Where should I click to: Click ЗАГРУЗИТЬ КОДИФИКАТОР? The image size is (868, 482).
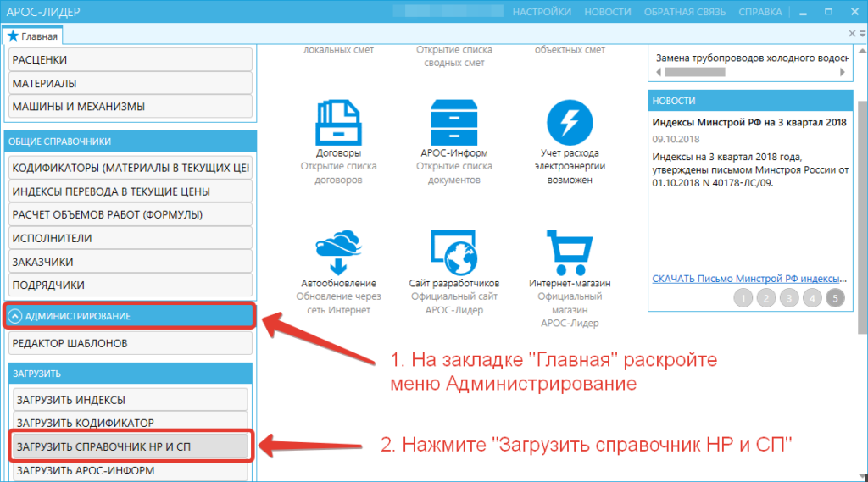tap(130, 423)
